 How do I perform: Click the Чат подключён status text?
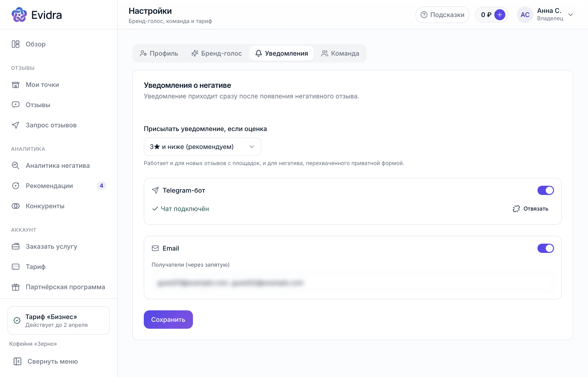pos(185,209)
